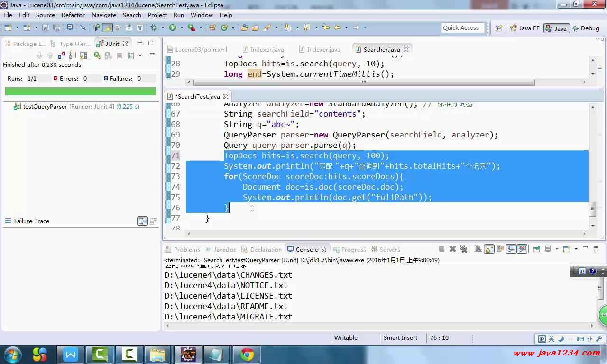
Task: Open Display Selected Console dropdown arrow
Action: coord(557,249)
